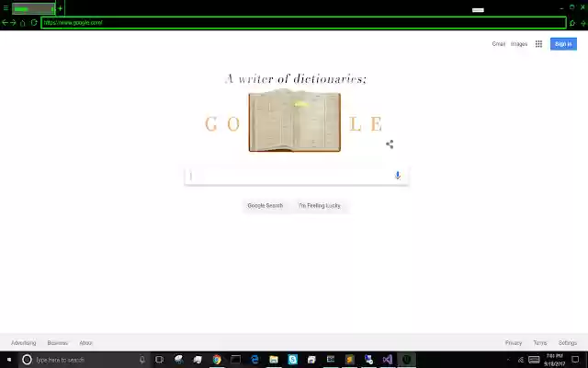
Task: Share the Google Doodle
Action: click(390, 144)
